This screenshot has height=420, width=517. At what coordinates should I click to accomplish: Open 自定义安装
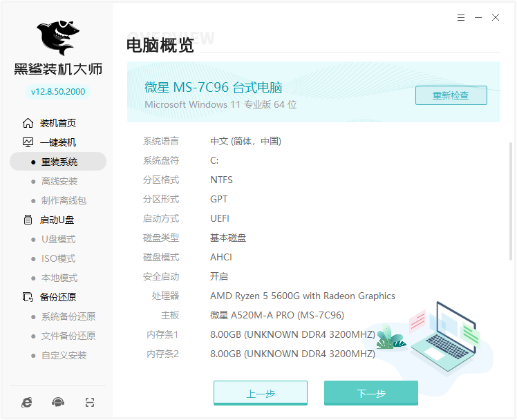tap(64, 356)
